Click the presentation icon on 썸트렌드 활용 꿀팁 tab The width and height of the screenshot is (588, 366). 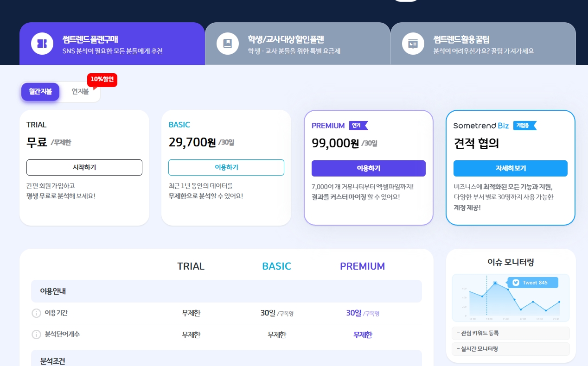413,44
